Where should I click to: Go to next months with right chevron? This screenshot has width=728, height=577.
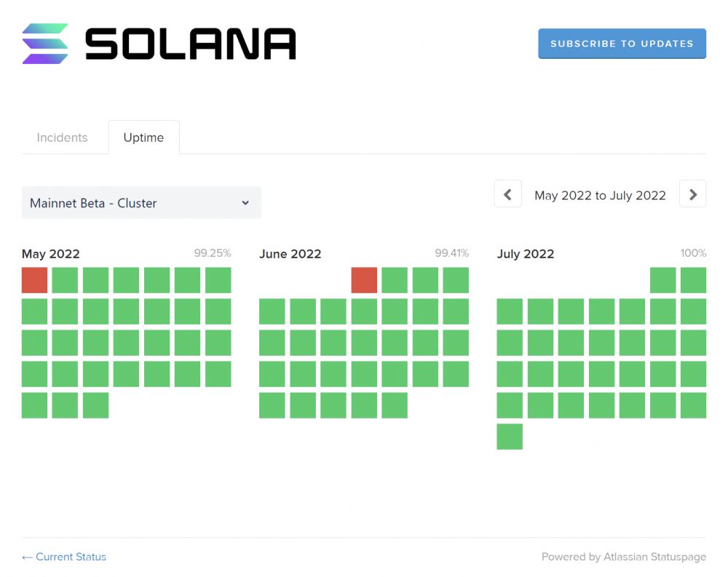click(x=692, y=194)
